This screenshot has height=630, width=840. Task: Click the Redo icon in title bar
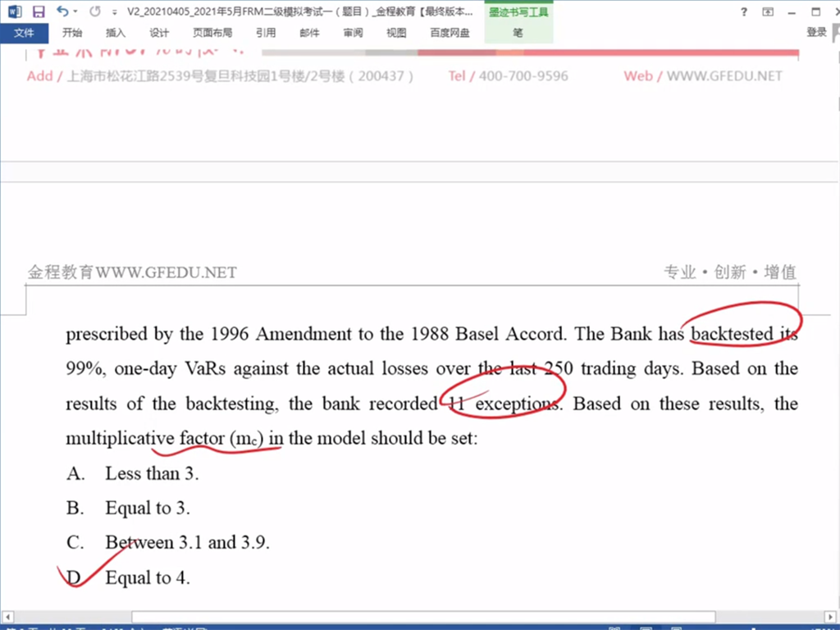tap(94, 11)
